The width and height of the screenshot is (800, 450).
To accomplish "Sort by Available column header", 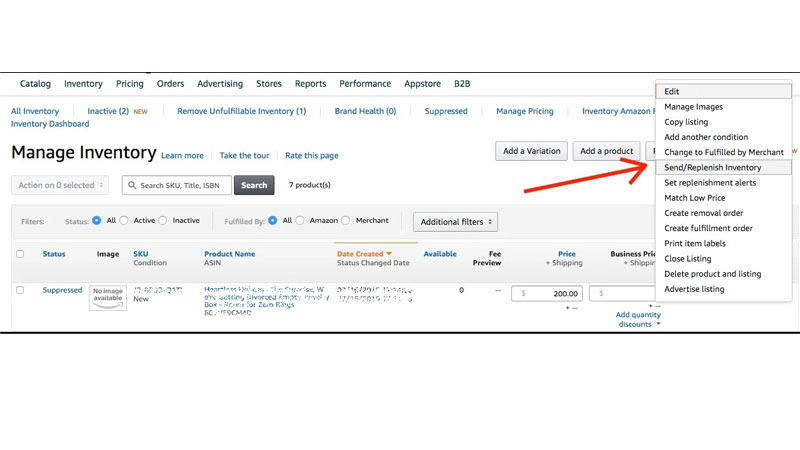I will coord(440,254).
